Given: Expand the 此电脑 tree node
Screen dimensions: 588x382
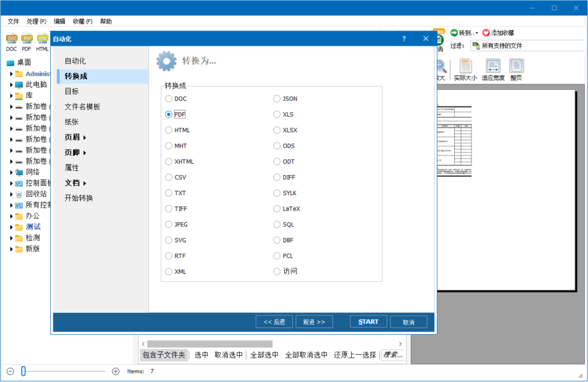Looking at the screenshot, I should pos(11,85).
